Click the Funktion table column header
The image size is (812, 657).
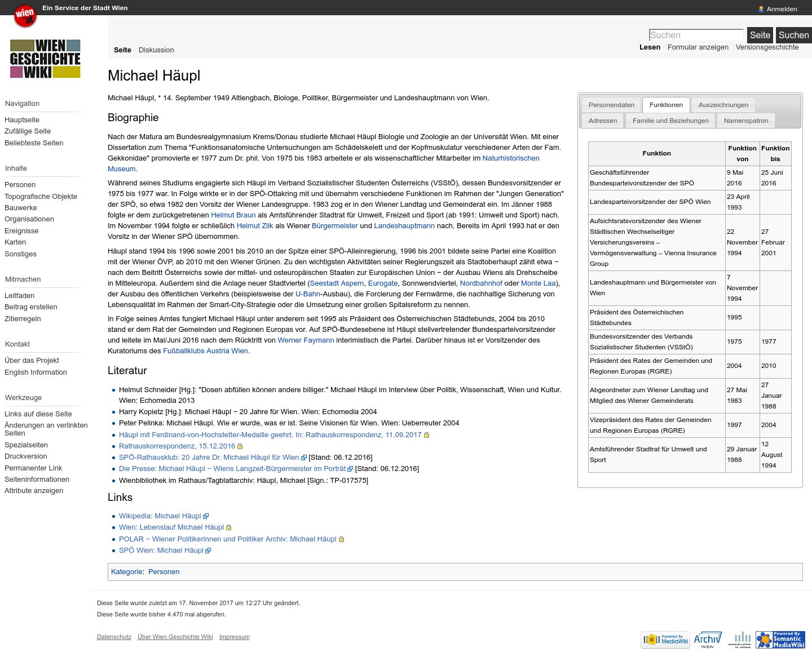pos(657,153)
